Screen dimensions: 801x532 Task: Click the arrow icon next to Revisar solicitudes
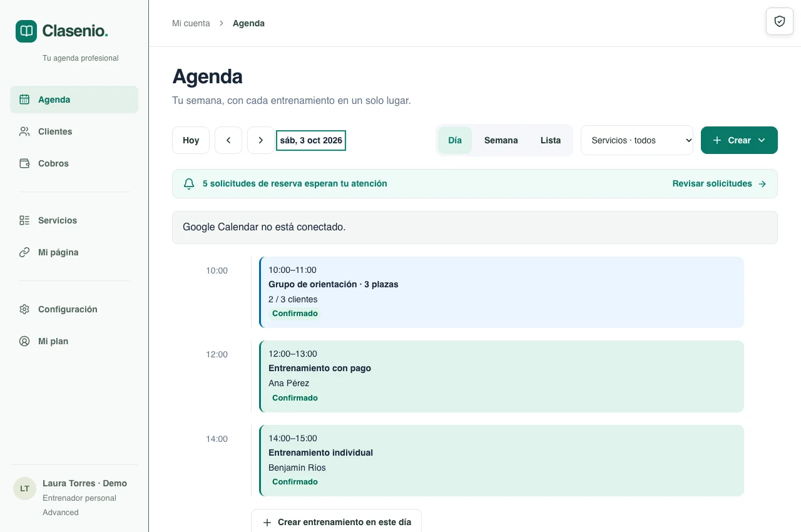pos(762,184)
